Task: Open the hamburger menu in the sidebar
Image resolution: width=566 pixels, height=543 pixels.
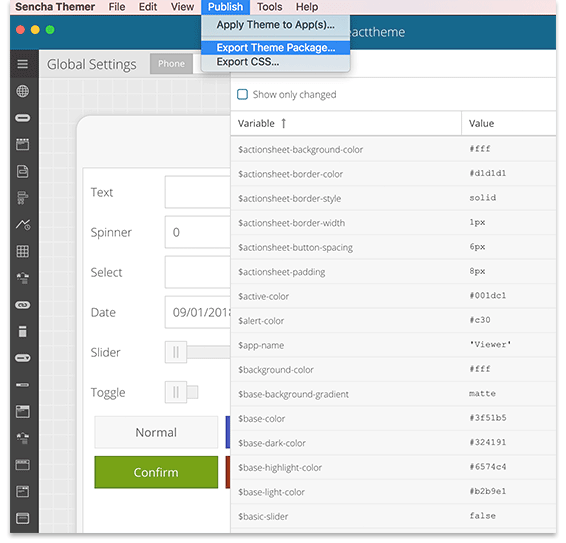Action: pyautogui.click(x=22, y=64)
